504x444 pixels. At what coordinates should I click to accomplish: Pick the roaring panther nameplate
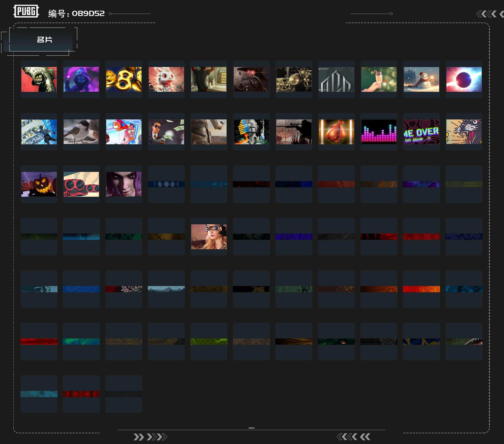click(x=464, y=132)
